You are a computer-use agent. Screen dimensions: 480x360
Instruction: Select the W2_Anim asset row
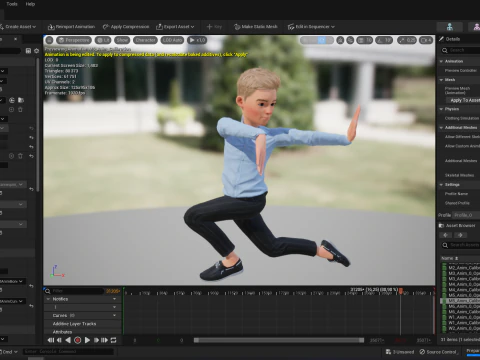point(460,328)
